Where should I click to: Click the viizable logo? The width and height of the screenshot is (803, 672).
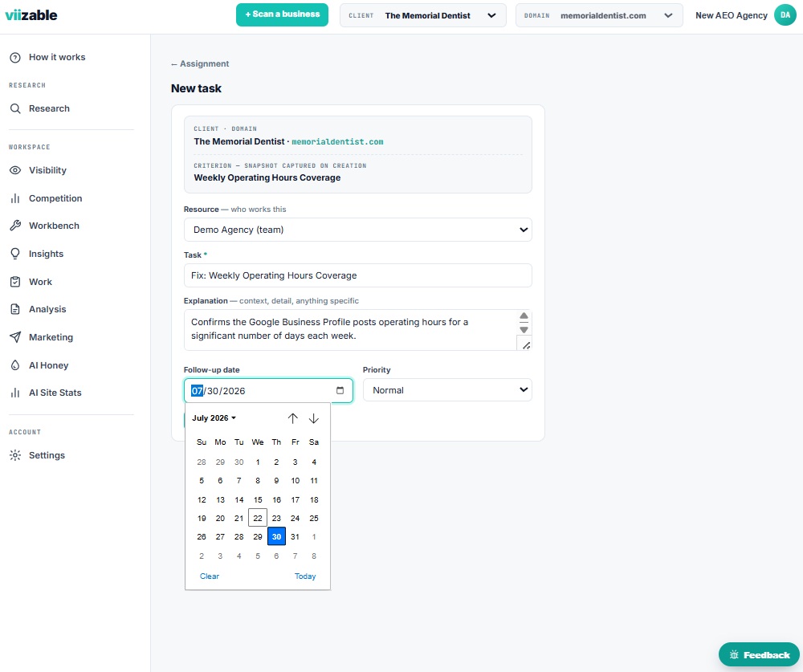pyautogui.click(x=31, y=15)
